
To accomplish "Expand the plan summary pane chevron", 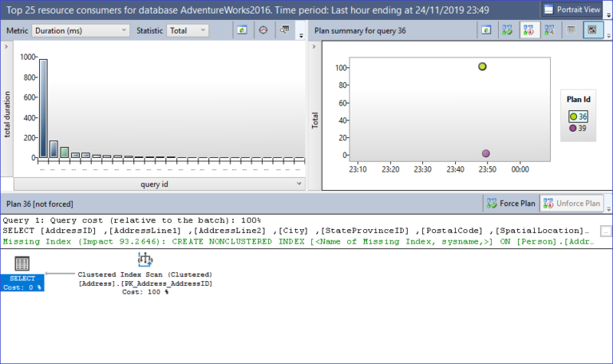I will click(x=314, y=46).
